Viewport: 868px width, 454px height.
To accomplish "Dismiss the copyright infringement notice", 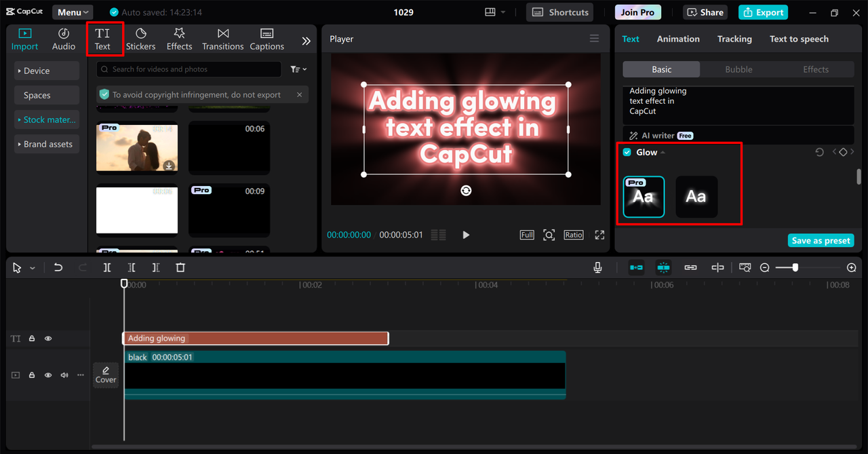I will [x=299, y=95].
